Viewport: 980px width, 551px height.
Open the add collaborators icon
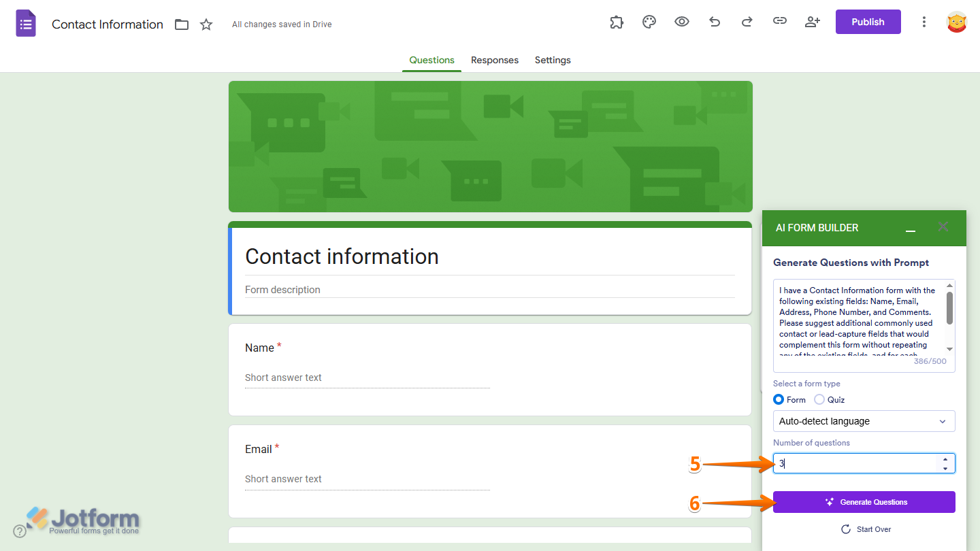(x=812, y=22)
